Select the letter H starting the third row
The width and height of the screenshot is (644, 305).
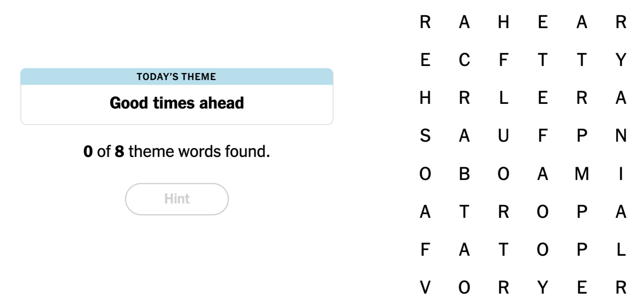(426, 98)
